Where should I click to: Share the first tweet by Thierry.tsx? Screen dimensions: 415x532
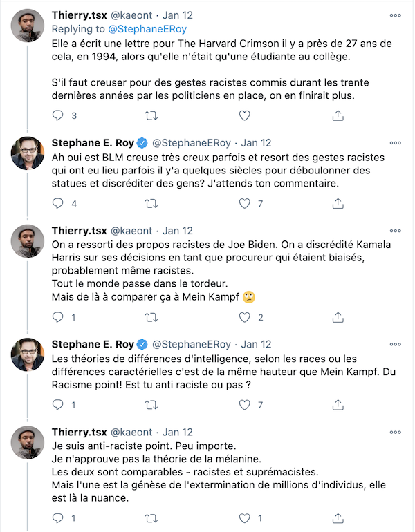pos(338,115)
